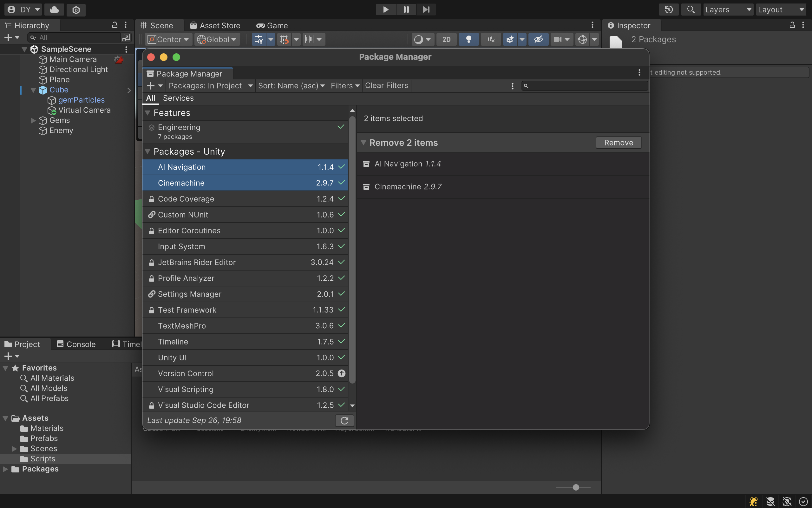Collapse the Remove 2 items foldout
The height and width of the screenshot is (508, 812).
pos(363,143)
